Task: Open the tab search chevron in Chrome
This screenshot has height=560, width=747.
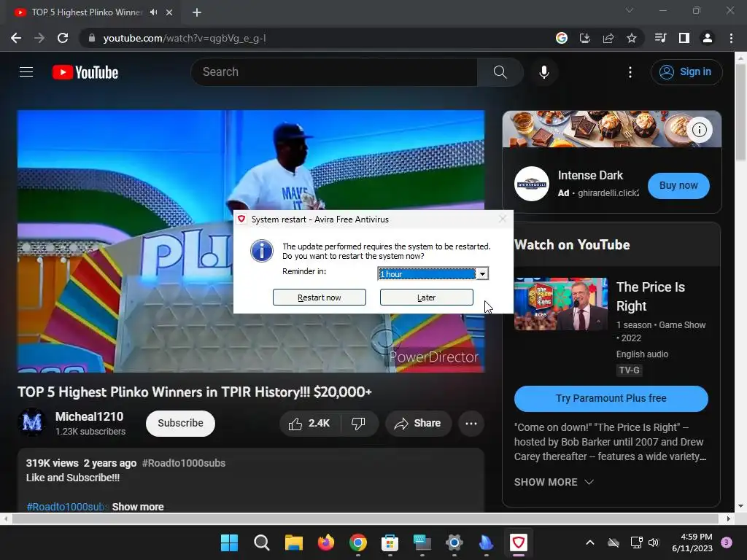Action: coord(630,10)
